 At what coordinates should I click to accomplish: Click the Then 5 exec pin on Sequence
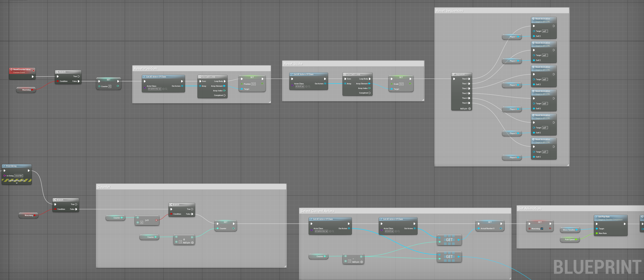point(469,103)
